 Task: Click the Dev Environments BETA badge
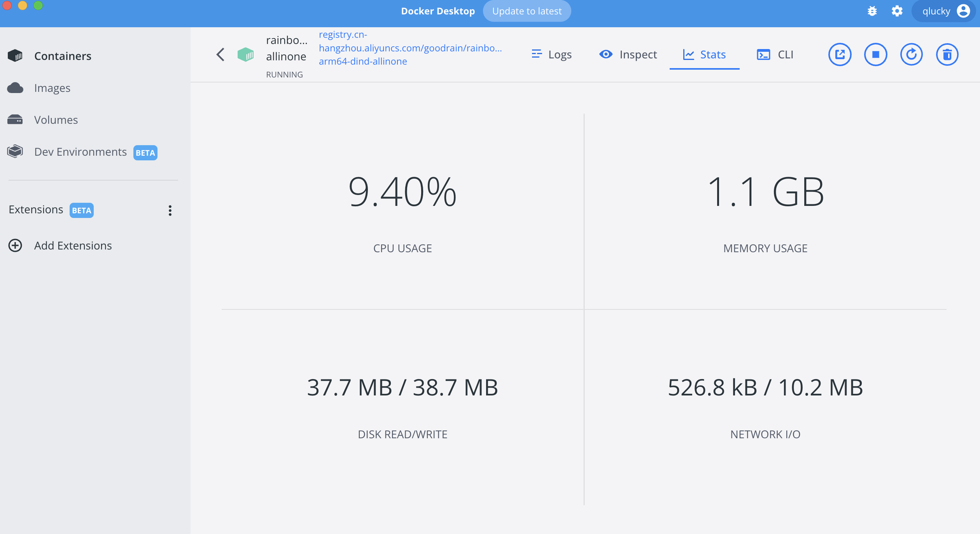click(x=145, y=153)
